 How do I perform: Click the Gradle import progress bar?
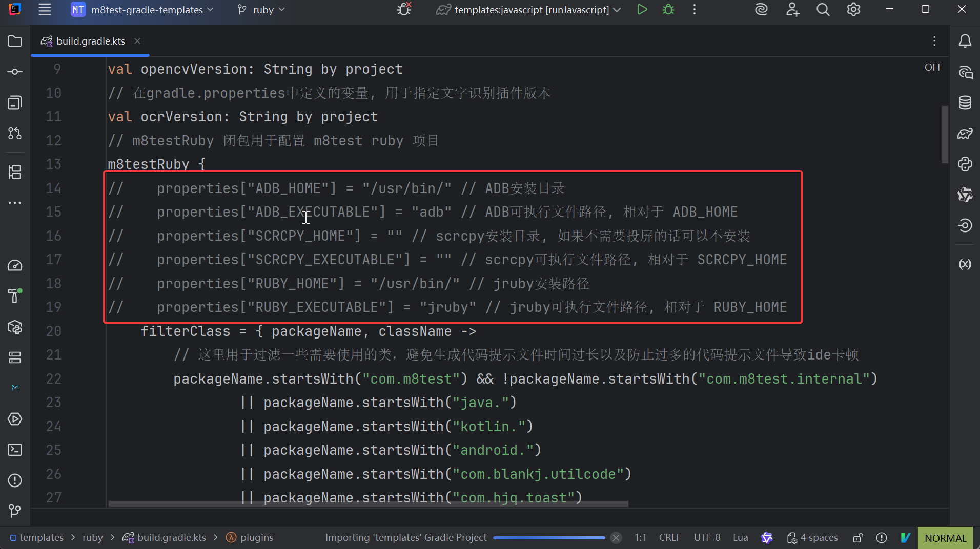click(x=548, y=538)
